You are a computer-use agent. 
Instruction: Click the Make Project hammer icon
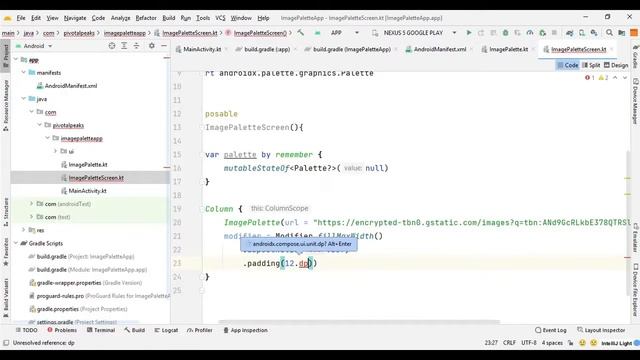tap(301, 33)
